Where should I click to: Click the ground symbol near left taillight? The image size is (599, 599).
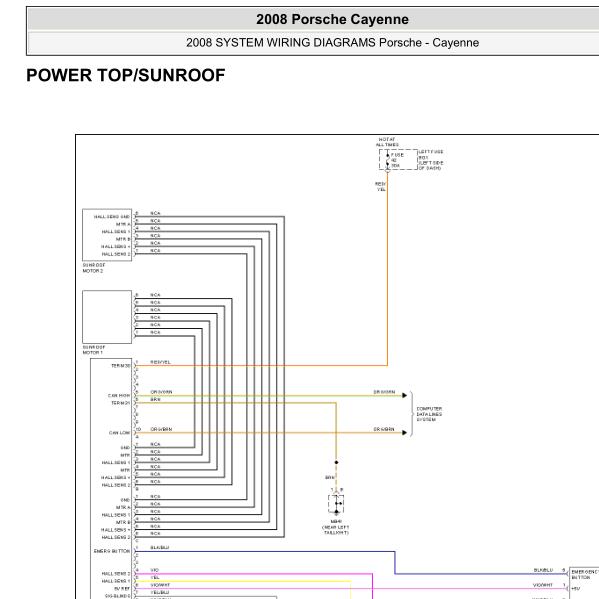336,504
